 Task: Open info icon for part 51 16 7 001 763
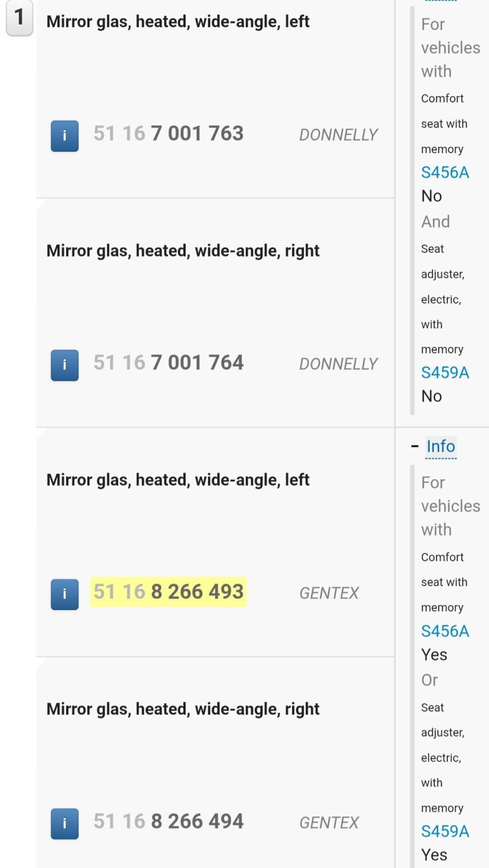(65, 136)
